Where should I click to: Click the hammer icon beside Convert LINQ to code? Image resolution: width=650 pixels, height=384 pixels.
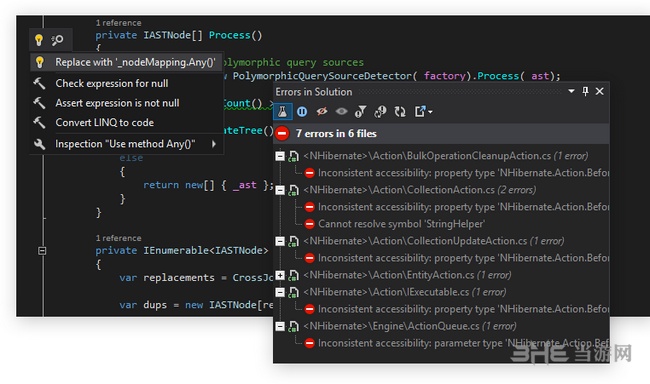coord(39,122)
